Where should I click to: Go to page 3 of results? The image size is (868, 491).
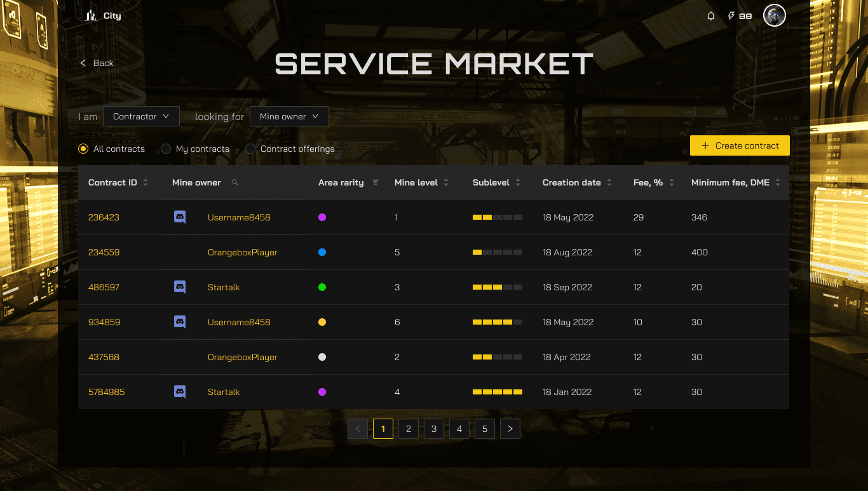point(434,429)
